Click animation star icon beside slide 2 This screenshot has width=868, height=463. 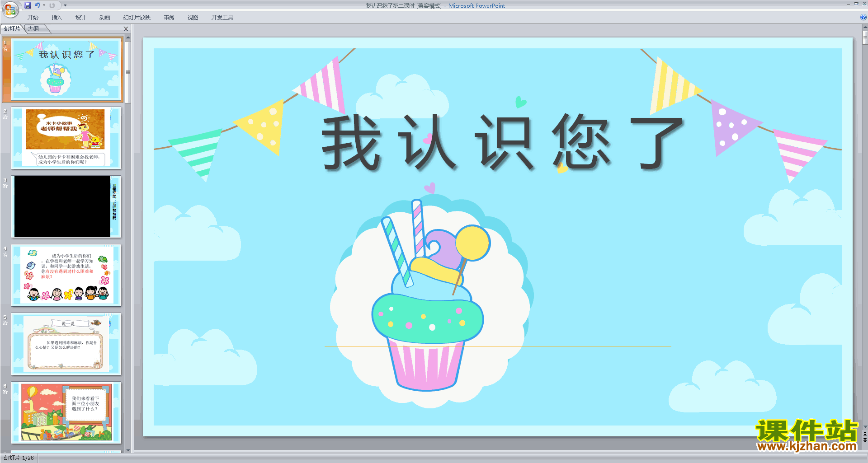click(5, 117)
